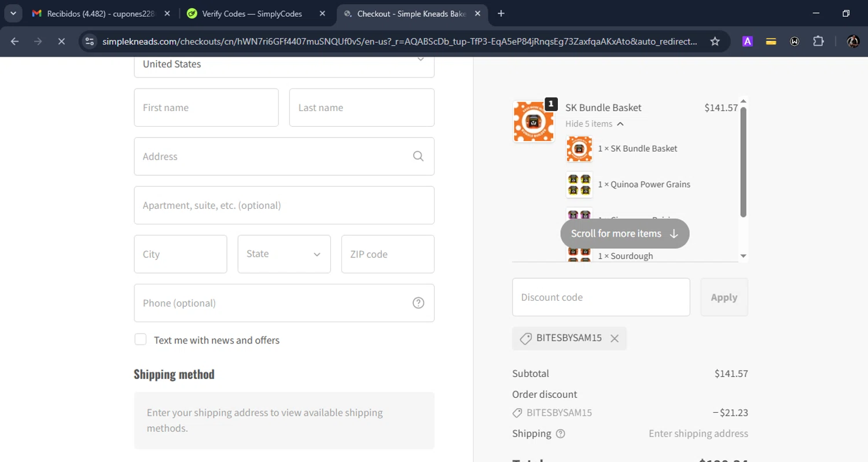The image size is (868, 462).
Task: Click the Apply discount button
Action: click(x=724, y=297)
